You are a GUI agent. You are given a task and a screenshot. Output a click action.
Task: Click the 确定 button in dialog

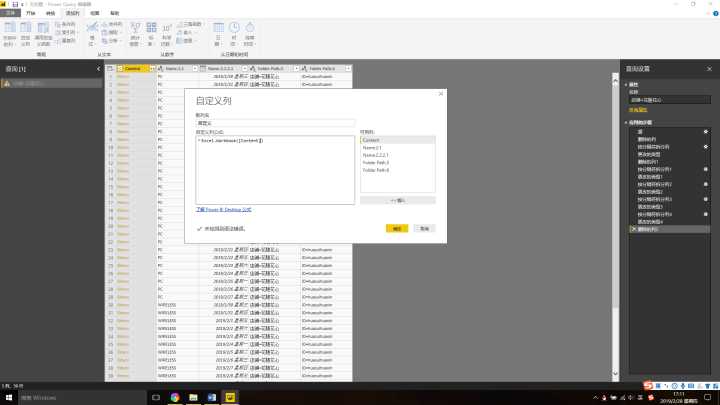coord(397,228)
